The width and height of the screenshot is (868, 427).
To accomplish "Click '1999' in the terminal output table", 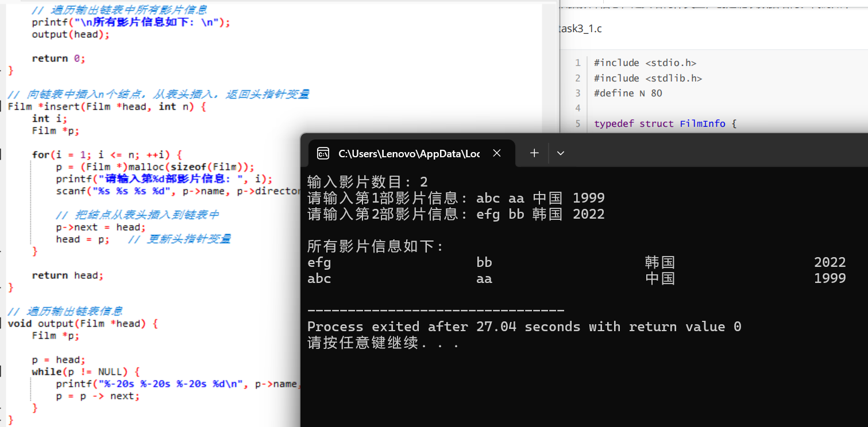I will tap(830, 279).
